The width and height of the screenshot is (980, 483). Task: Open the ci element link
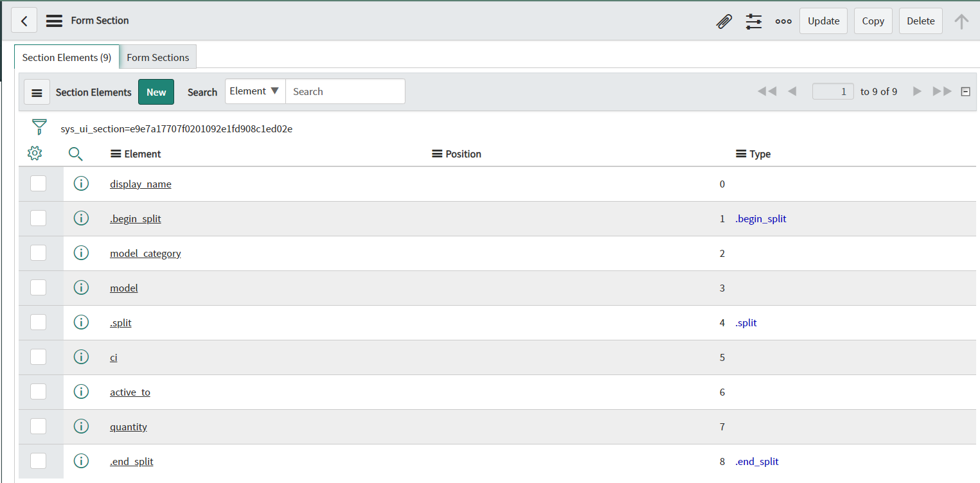click(x=114, y=358)
